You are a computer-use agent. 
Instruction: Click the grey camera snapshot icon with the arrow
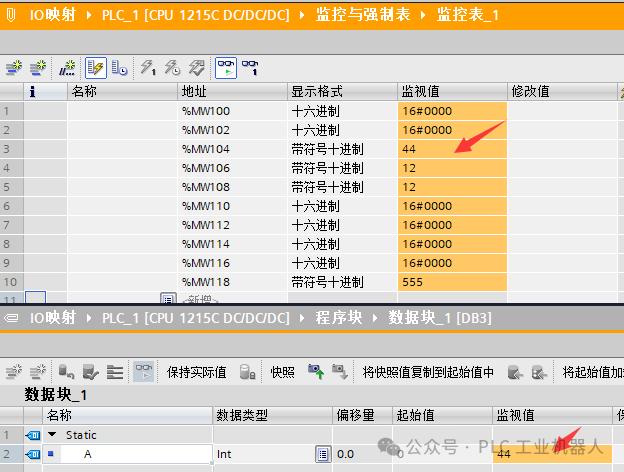point(340,372)
